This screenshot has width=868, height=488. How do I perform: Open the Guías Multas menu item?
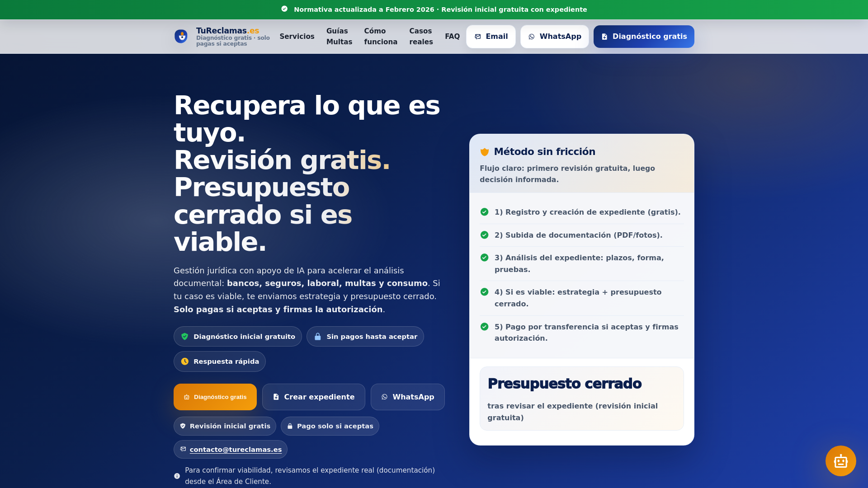tap(340, 37)
